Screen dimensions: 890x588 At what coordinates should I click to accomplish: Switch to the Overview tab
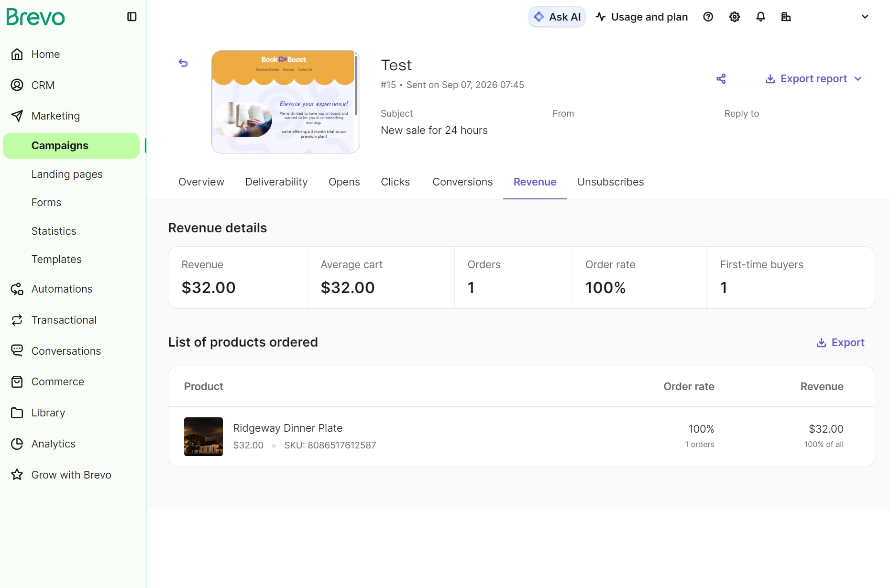(x=201, y=182)
